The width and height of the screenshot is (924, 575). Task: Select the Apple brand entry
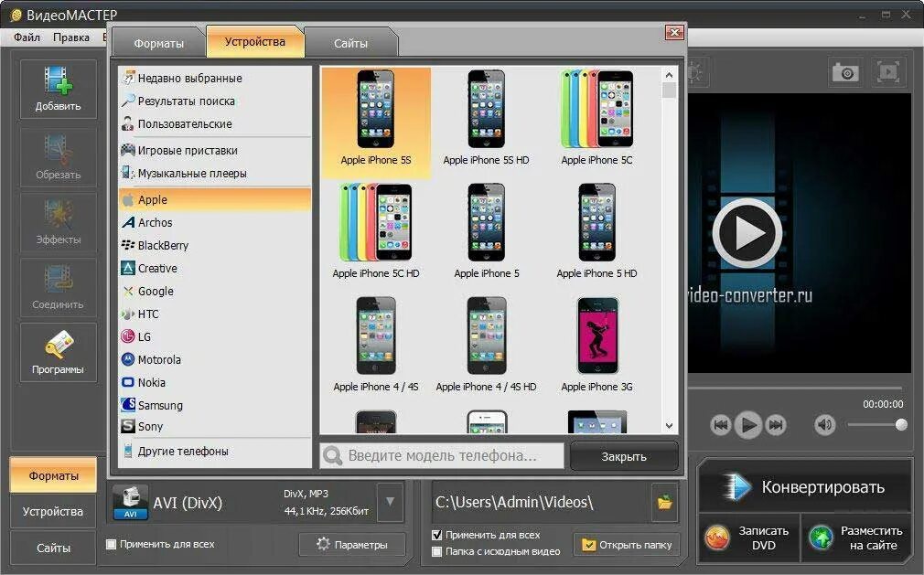pos(214,199)
